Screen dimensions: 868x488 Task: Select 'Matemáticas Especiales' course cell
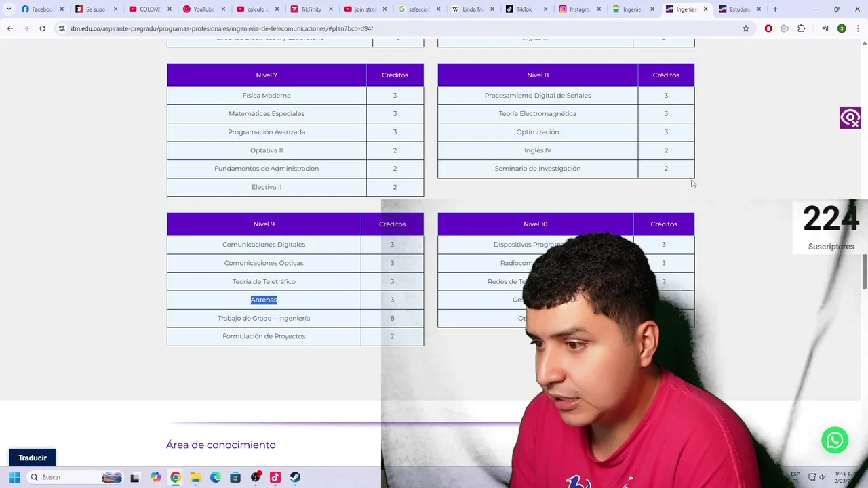(x=267, y=114)
